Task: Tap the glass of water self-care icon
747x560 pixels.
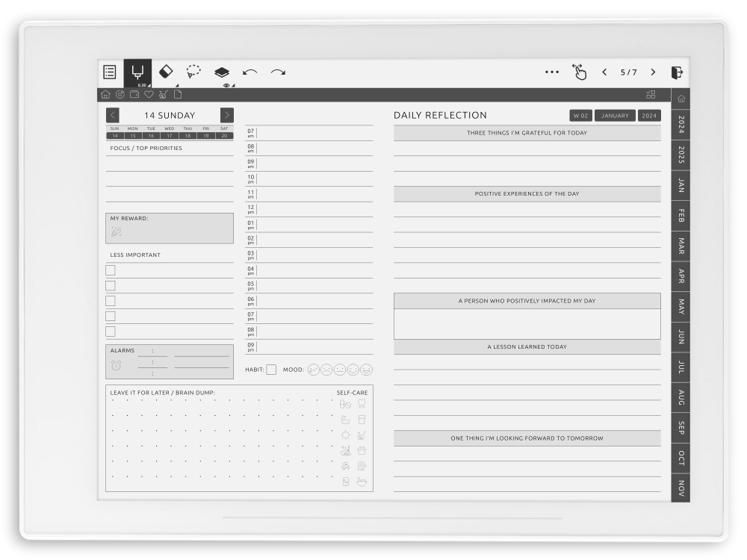Action: [x=362, y=420]
